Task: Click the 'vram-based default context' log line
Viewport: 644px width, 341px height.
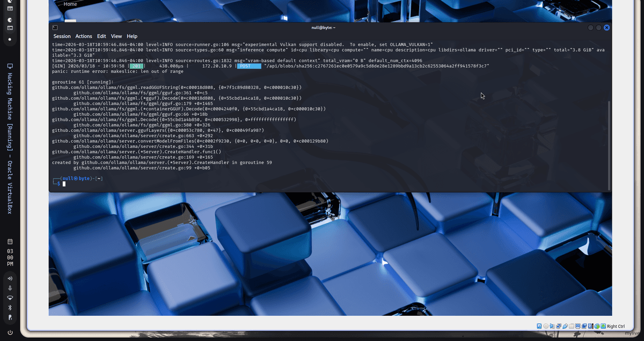Action: (237, 61)
